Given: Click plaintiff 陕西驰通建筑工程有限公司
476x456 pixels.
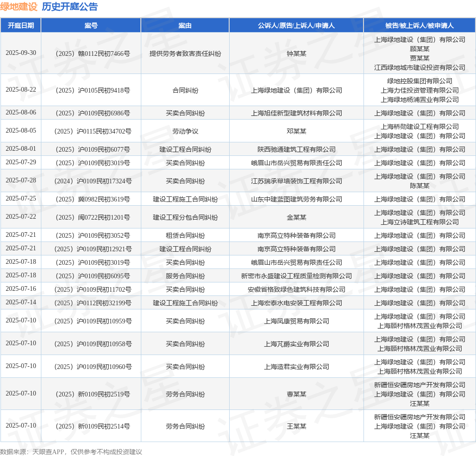Looking at the screenshot, I should tap(296, 149).
